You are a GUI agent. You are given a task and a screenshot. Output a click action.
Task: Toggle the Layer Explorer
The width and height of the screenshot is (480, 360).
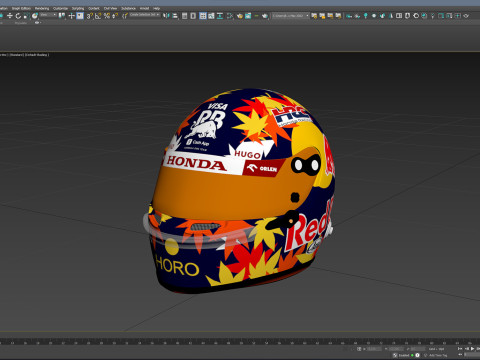[x=193, y=16]
